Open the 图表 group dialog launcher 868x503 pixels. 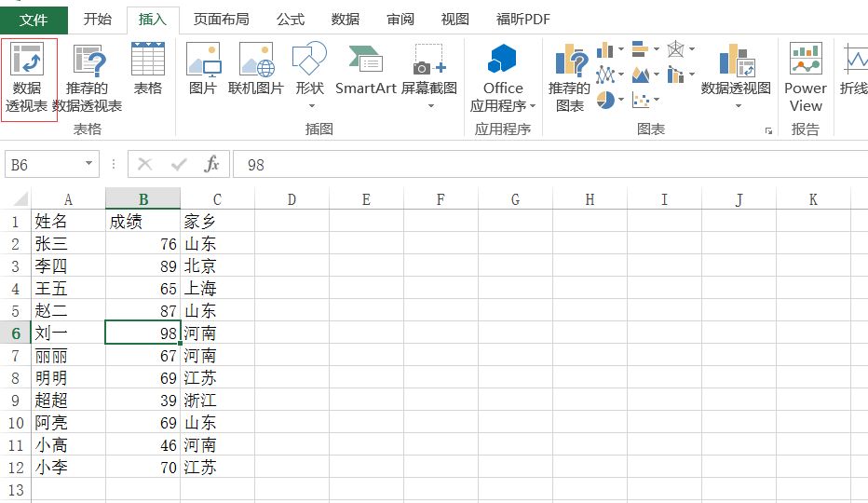(x=769, y=130)
